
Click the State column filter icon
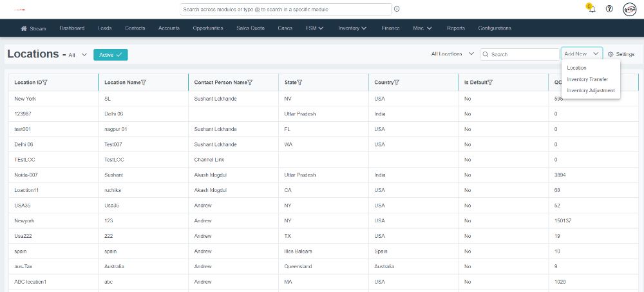300,83
